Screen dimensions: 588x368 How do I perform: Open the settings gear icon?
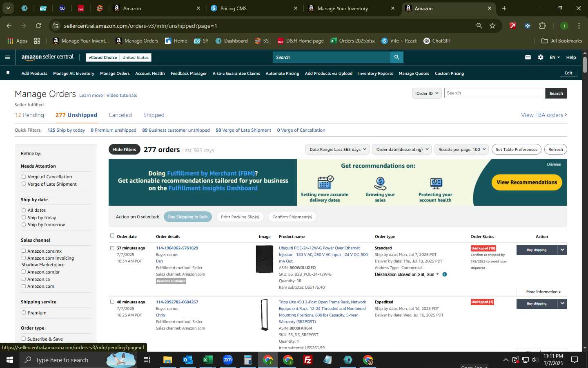[x=541, y=57]
